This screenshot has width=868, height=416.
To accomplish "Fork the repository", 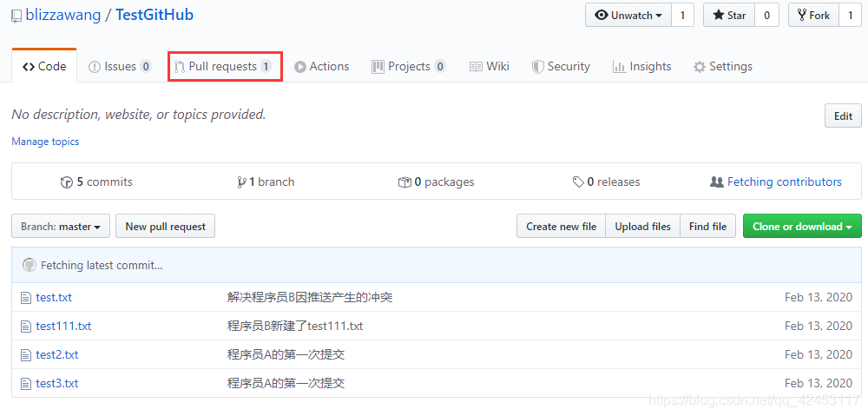I will click(814, 15).
